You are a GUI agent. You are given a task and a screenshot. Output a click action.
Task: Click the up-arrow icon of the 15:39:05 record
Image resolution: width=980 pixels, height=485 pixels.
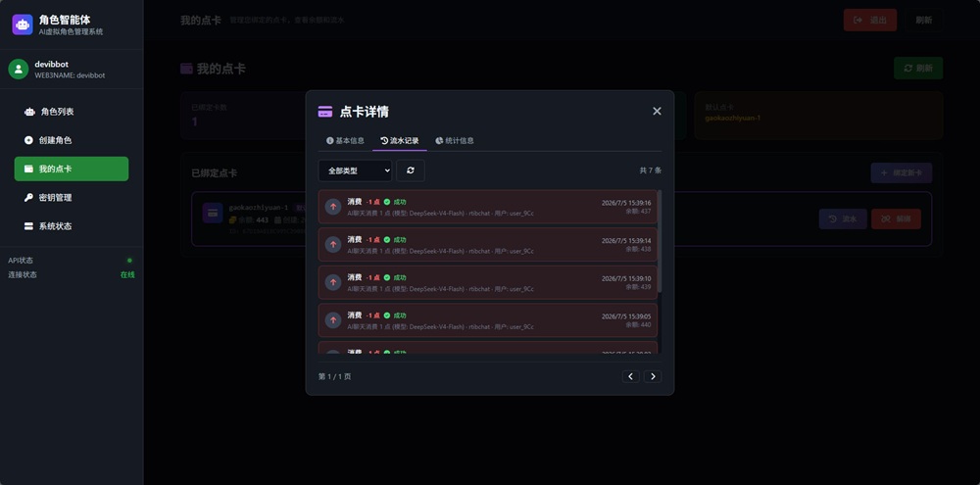tap(333, 320)
